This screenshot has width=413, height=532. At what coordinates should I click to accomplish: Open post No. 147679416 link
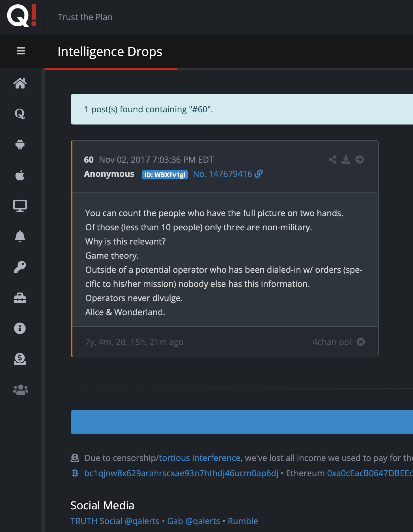(x=228, y=174)
